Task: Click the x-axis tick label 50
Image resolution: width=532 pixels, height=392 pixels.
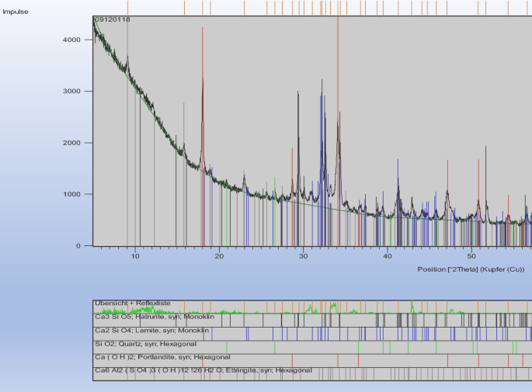Action: coord(471,256)
